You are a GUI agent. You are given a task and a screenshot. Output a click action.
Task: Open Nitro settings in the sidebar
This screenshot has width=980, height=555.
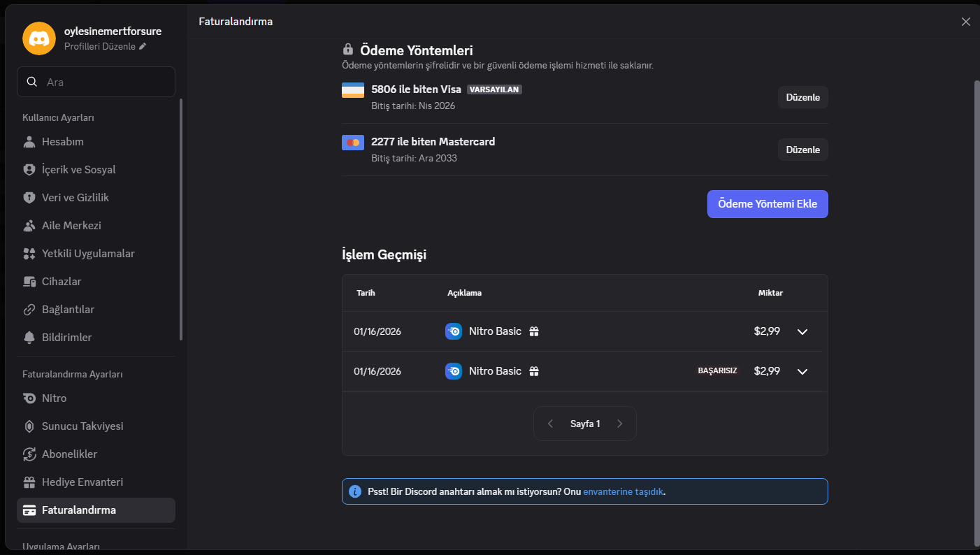click(x=96, y=398)
